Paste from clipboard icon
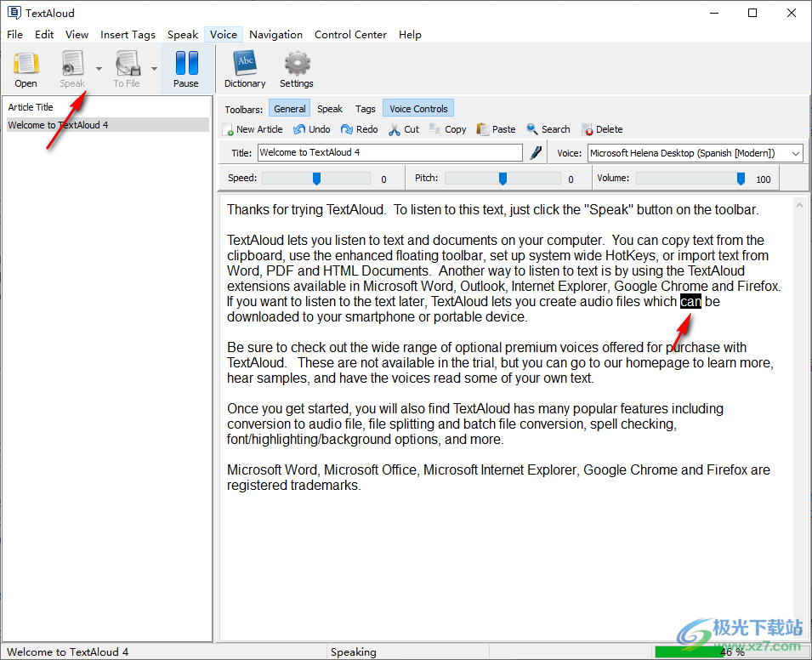The height and width of the screenshot is (660, 812). [x=483, y=129]
